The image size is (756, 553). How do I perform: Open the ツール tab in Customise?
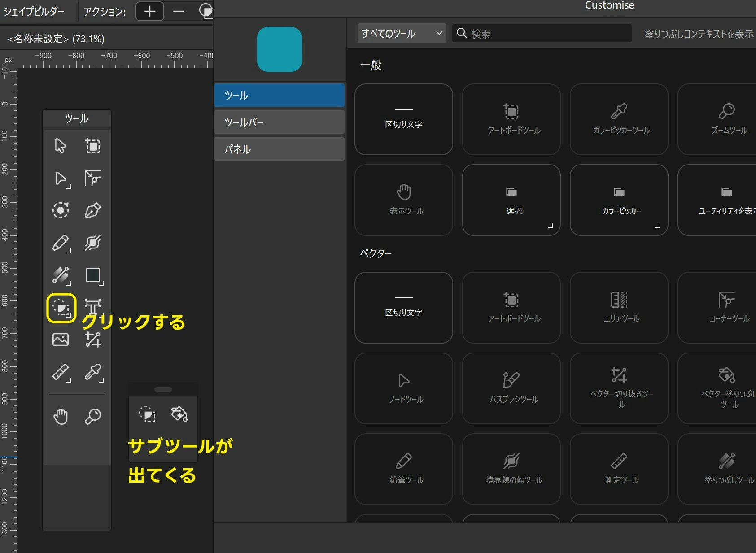tap(280, 95)
